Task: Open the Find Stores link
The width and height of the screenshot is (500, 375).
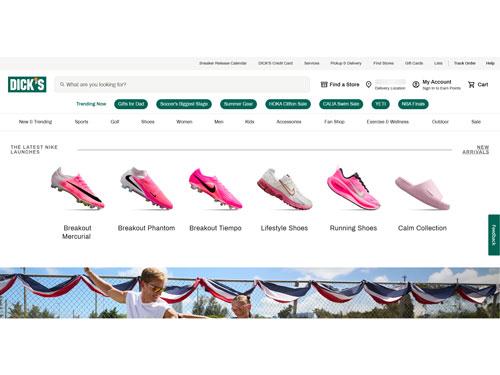Action: (383, 63)
